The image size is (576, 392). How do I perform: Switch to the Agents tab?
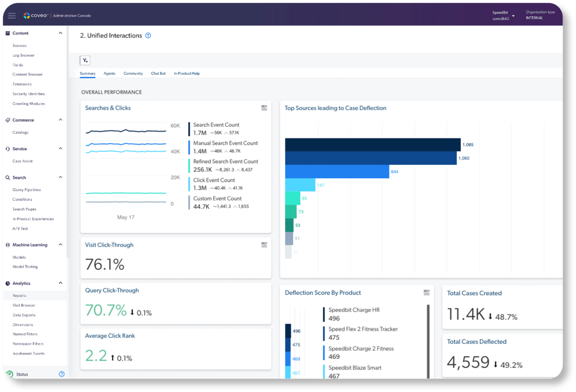point(110,74)
